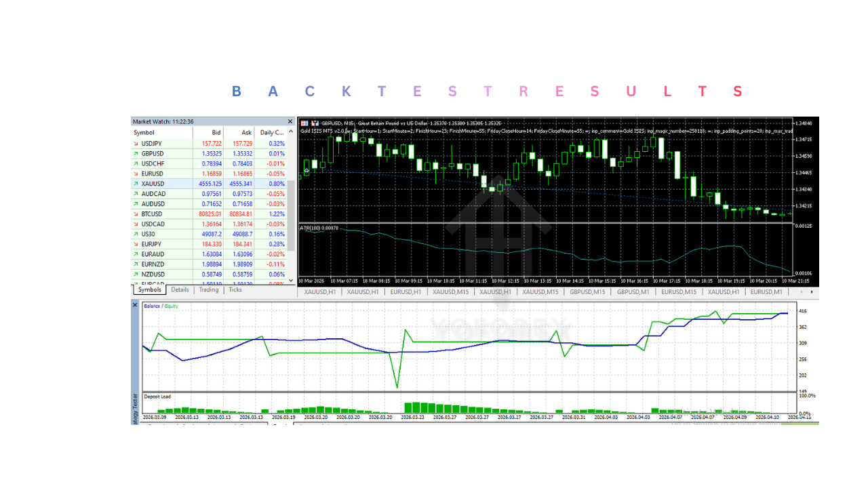Open the Details tab
Image resolution: width=868 pixels, height=488 pixels.
point(180,289)
